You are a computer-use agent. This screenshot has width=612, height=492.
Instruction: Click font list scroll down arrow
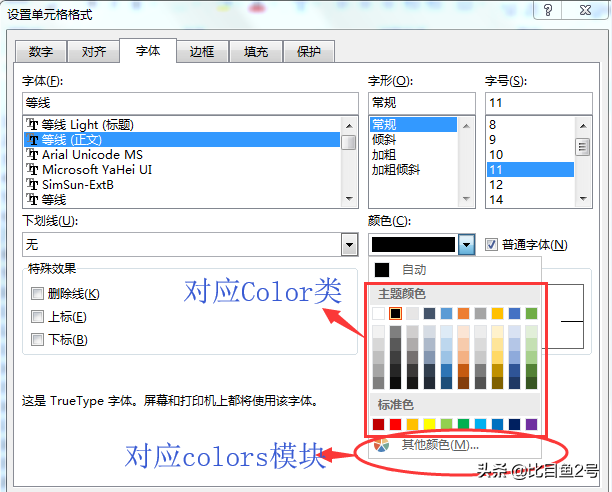click(x=349, y=199)
